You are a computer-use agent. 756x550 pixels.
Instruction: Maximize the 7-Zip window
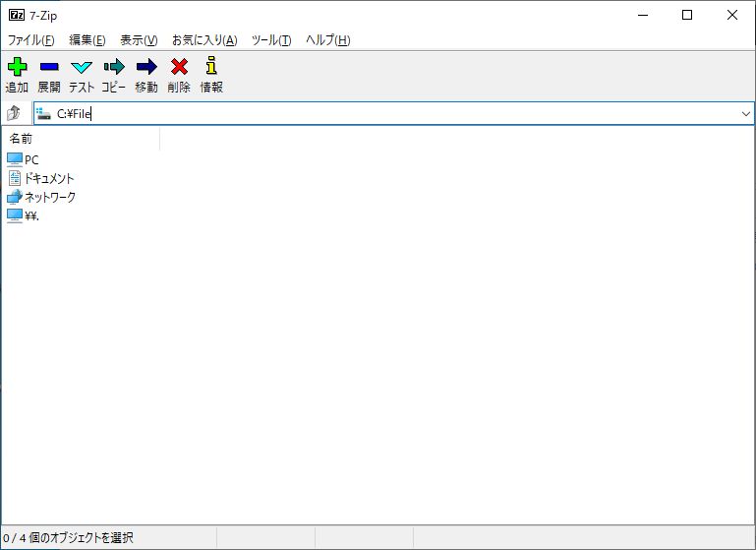click(x=687, y=15)
